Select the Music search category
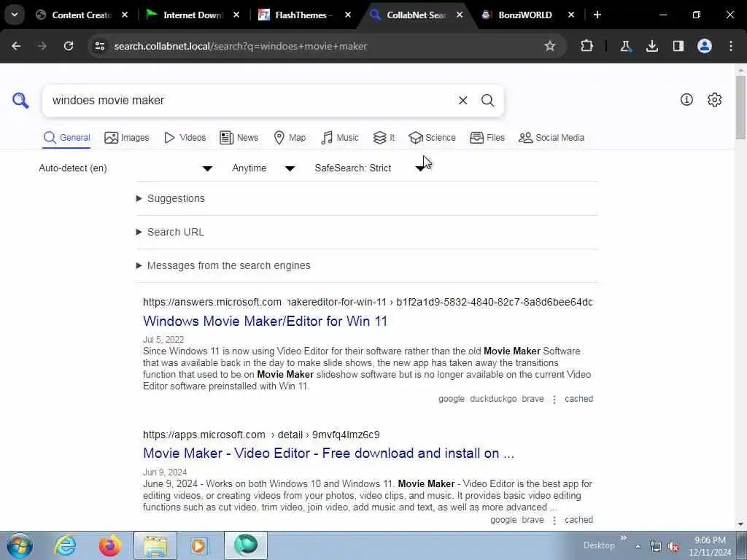Viewport: 747px width, 560px height. [340, 138]
